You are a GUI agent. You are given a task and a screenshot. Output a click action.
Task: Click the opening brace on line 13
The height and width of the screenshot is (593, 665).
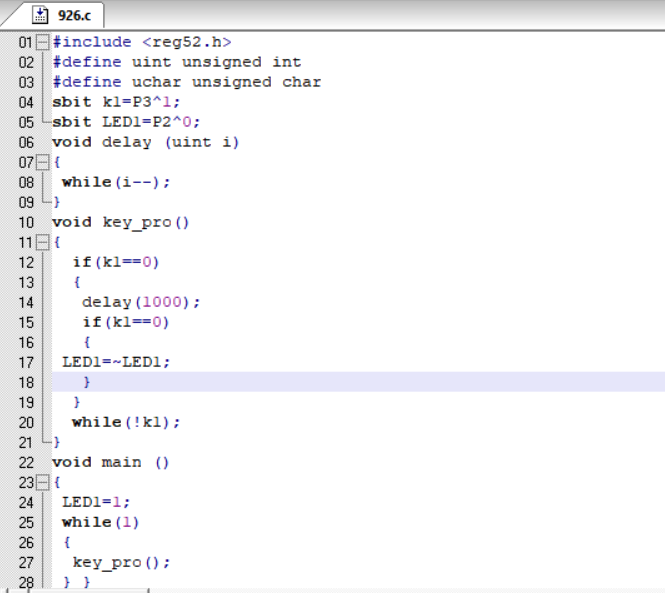click(77, 282)
